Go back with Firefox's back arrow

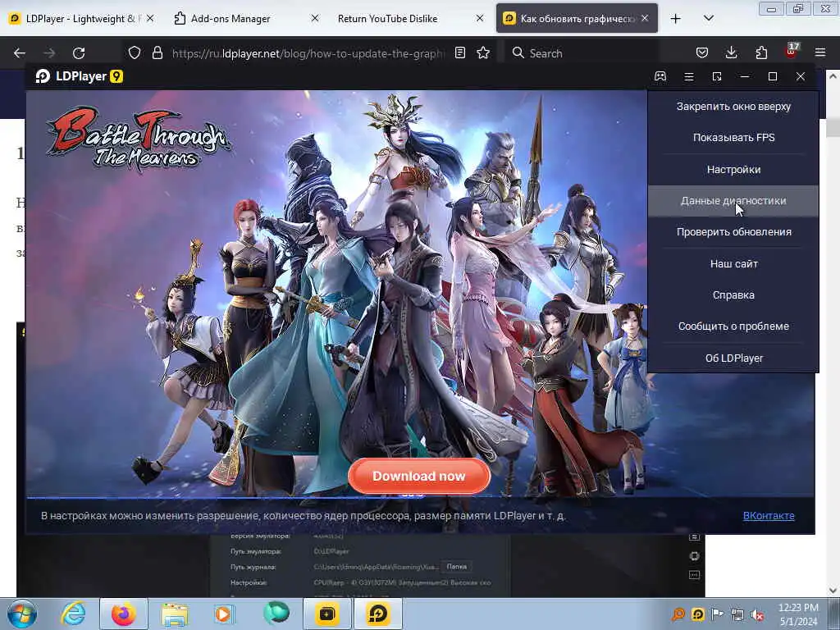click(20, 53)
